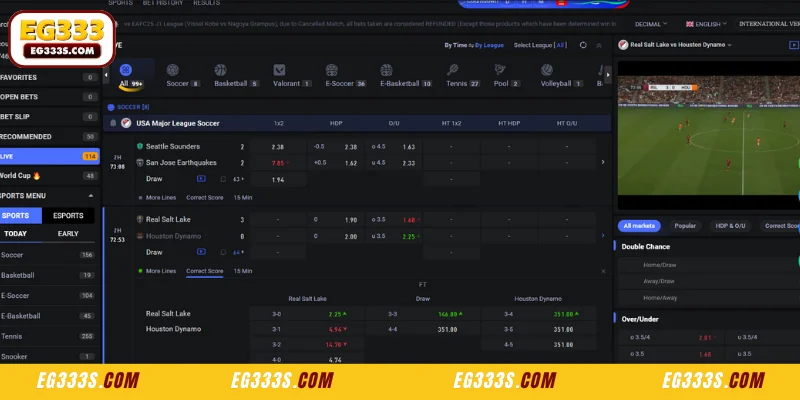Viewport: 800px width, 400px height.
Task: Switch to the ESPORTS toggle in Sports Menu
Action: tap(68, 215)
